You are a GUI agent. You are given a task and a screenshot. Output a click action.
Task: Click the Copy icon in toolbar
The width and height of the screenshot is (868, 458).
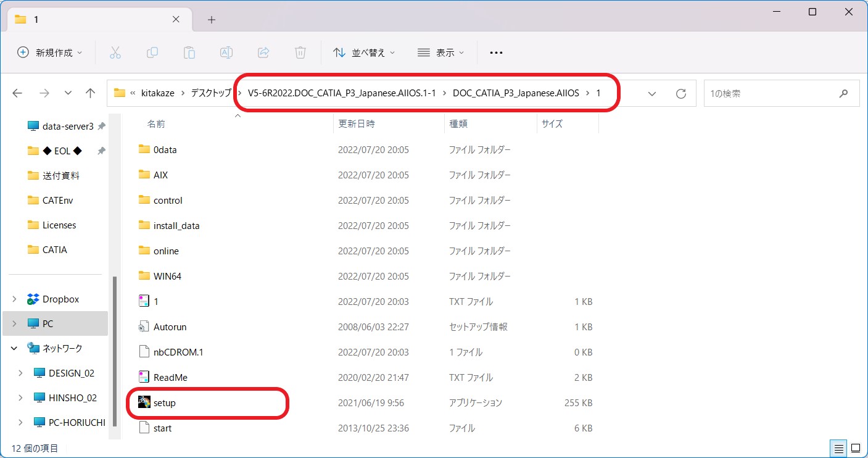152,52
